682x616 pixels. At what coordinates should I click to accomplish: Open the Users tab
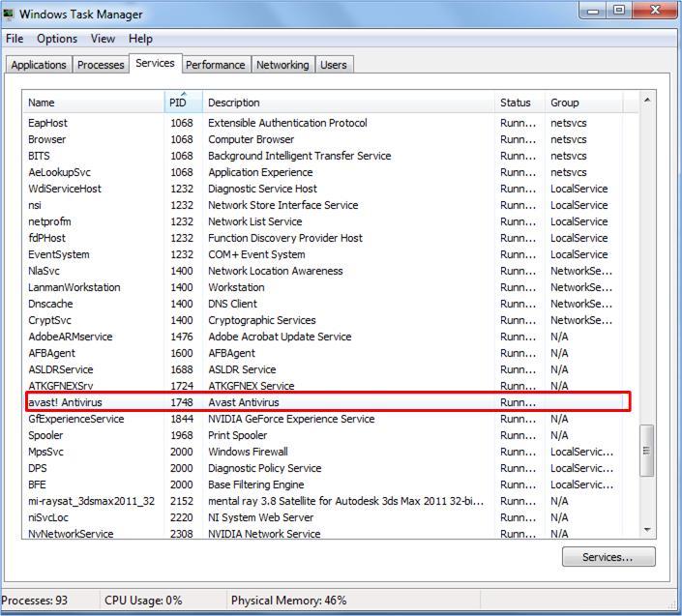click(x=334, y=65)
